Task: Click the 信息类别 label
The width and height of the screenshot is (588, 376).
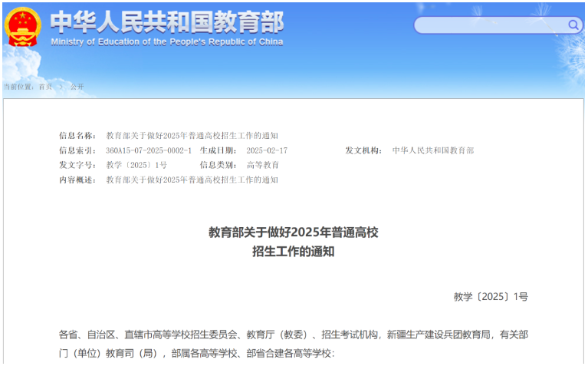Action: coord(218,165)
